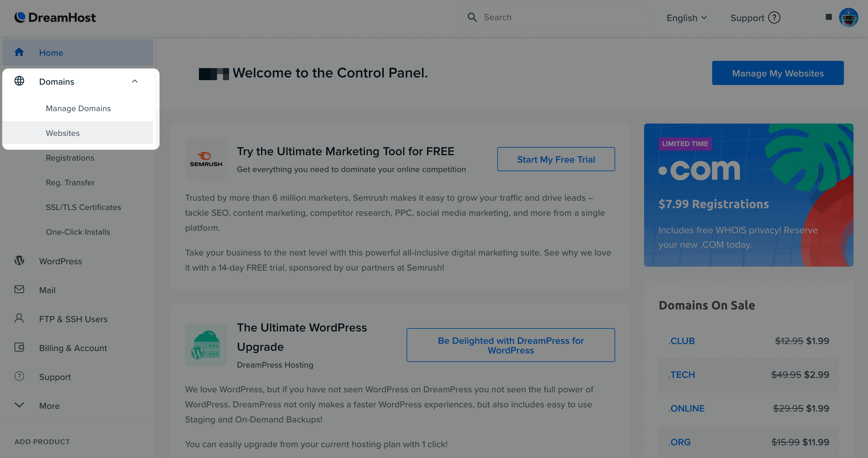Open the Home menu item

pyautogui.click(x=77, y=52)
